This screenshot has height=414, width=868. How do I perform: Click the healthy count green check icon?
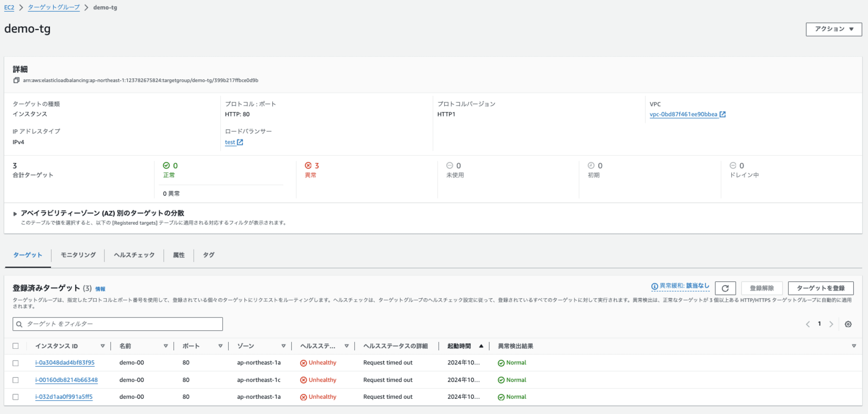166,166
